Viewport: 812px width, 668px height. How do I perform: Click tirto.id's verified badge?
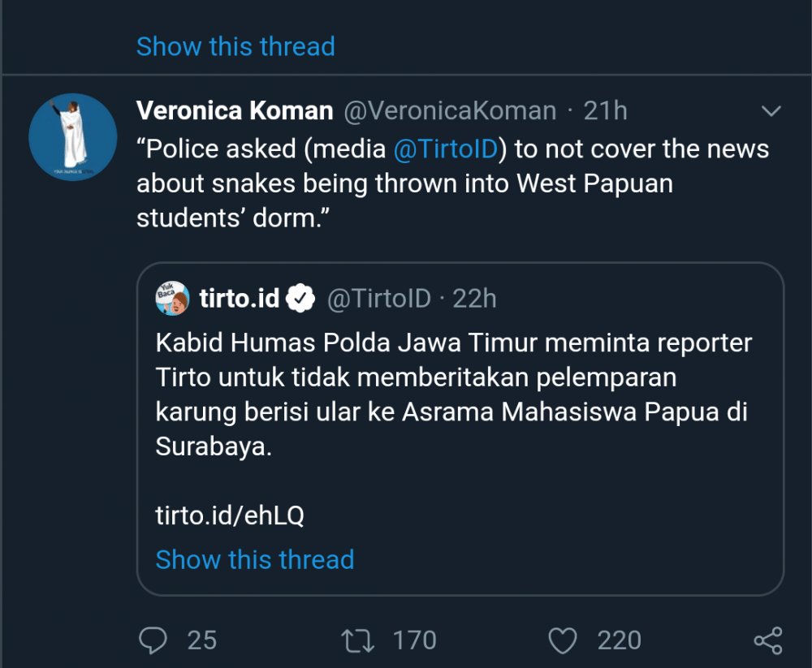300,298
